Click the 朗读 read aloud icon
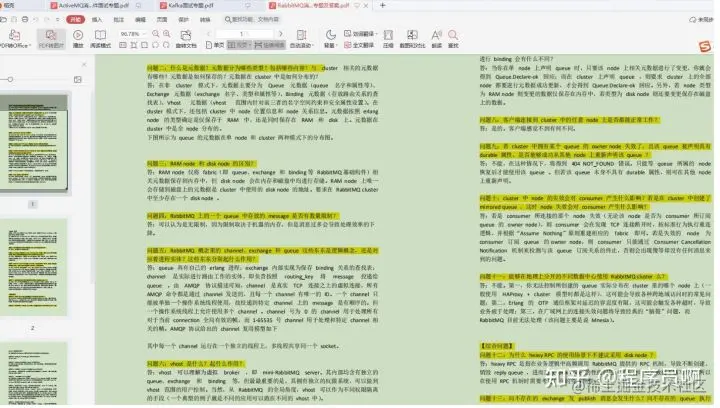The height and width of the screenshot is (408, 720). 436,35
